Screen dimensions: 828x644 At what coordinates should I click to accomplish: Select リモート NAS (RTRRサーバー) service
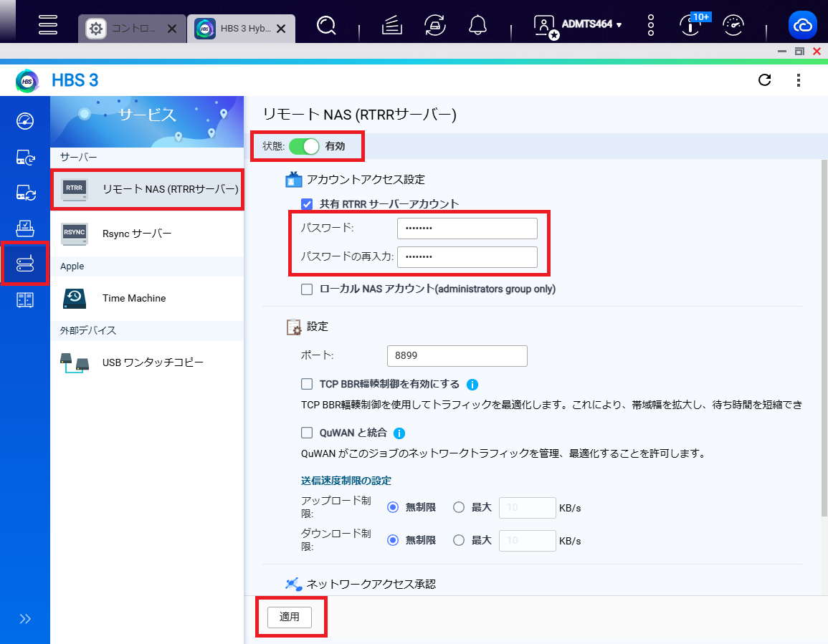pyautogui.click(x=148, y=189)
